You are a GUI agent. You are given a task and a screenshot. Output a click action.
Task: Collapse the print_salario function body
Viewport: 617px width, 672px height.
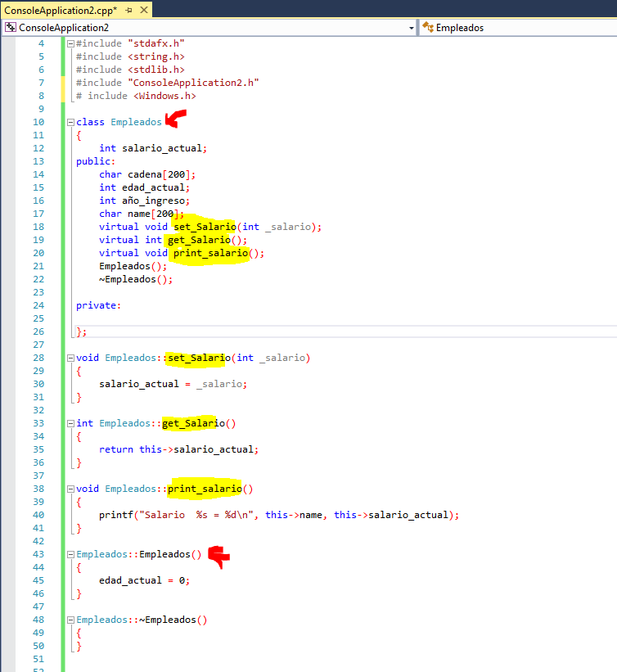click(70, 489)
